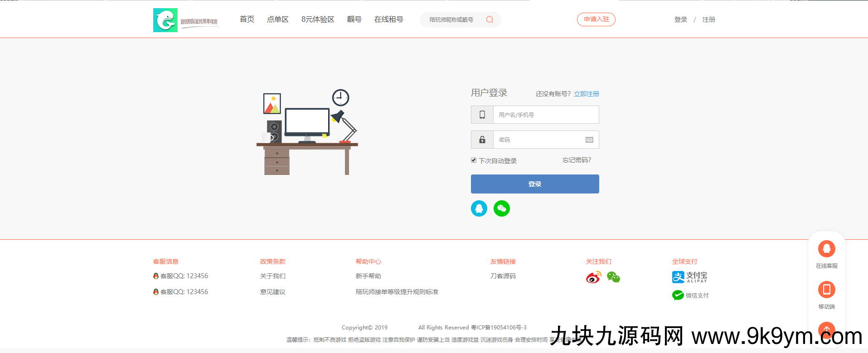Focus the 用户名/手机号 input field

click(x=546, y=115)
